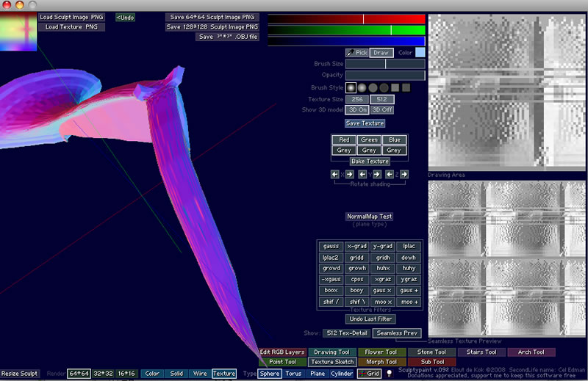588x381 pixels.
Task: Activate Draw mode
Action: 381,53
